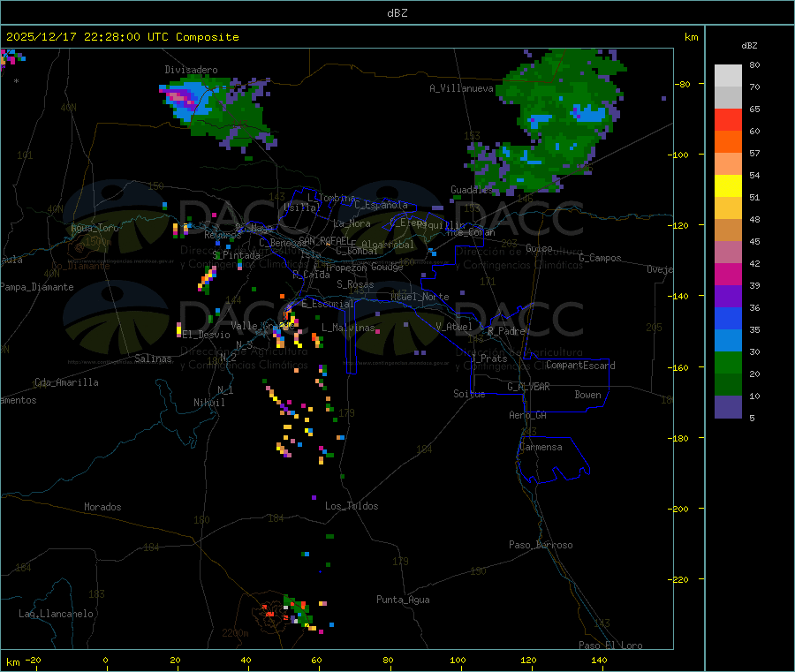Click the grey 70 dBZ legend swatch
This screenshot has width=795, height=672.
pyautogui.click(x=728, y=97)
